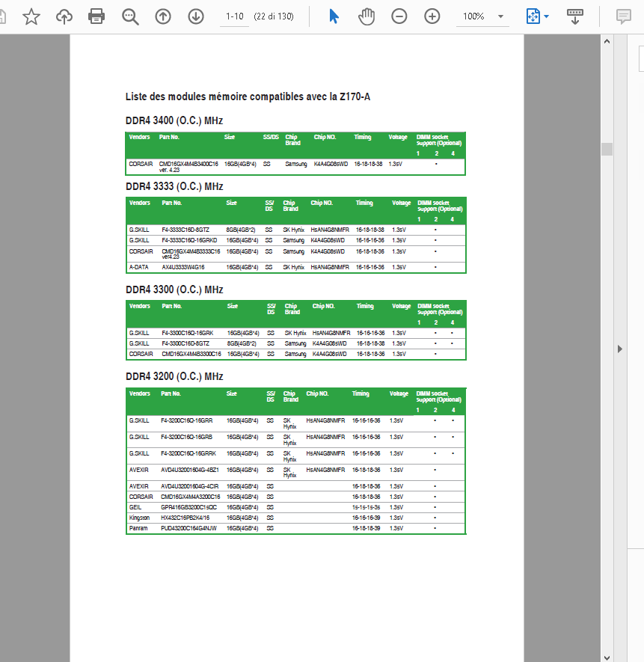The height and width of the screenshot is (662, 644).
Task: Click part number 'F4-3200C16Q-16GRRK'
Action: (x=188, y=453)
